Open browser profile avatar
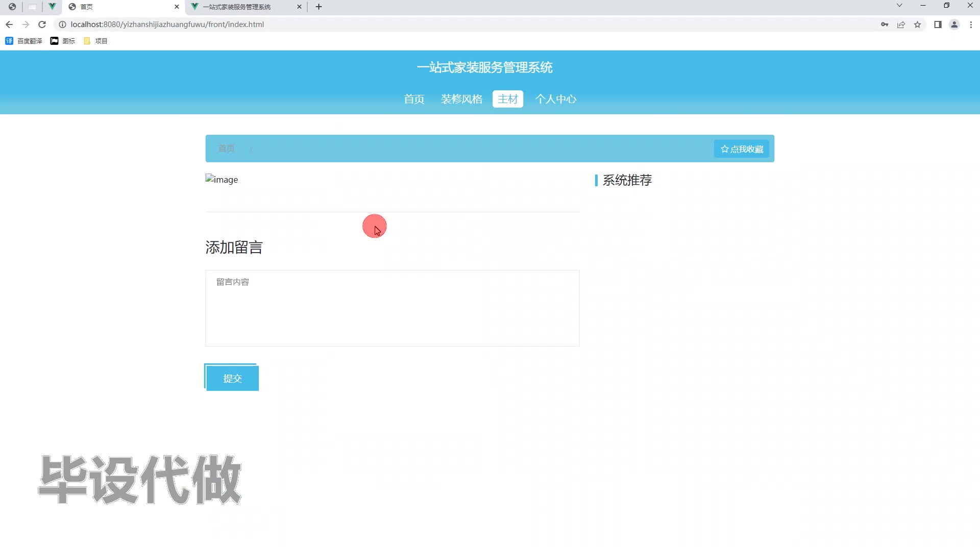The width and height of the screenshot is (980, 547). (954, 24)
